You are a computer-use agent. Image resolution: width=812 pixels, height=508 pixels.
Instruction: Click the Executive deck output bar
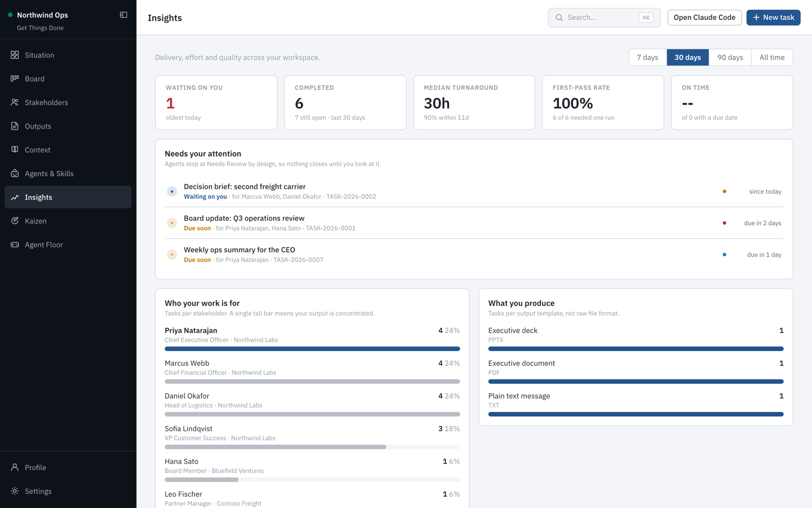coord(636,349)
